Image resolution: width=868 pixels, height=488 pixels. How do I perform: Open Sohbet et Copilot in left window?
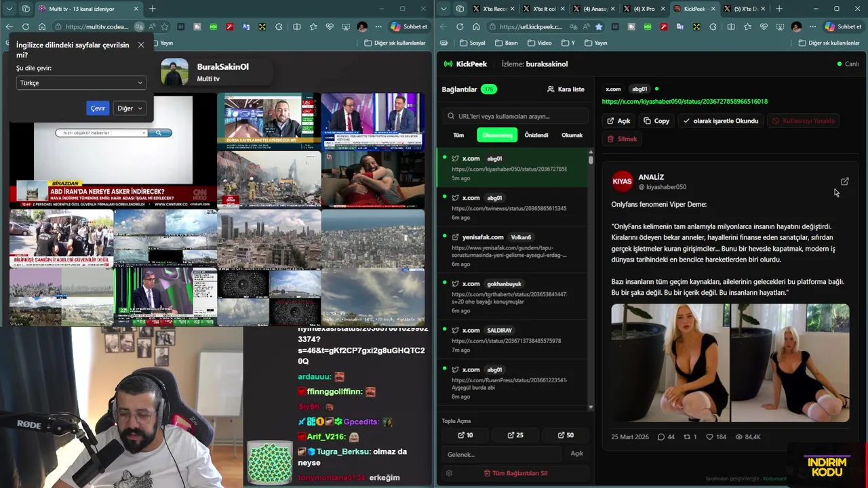(410, 26)
